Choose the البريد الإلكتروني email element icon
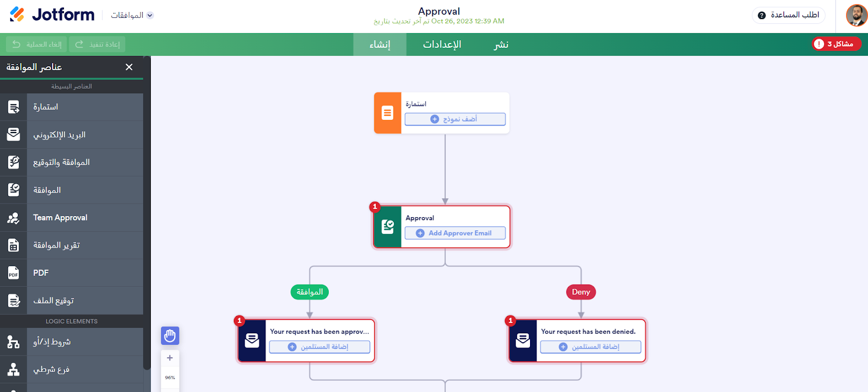This screenshot has width=868, height=392. (14, 135)
